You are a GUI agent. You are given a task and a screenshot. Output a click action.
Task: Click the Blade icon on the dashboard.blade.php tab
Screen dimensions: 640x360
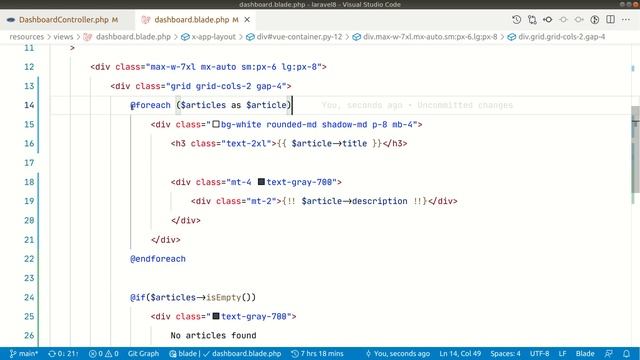[x=145, y=20]
